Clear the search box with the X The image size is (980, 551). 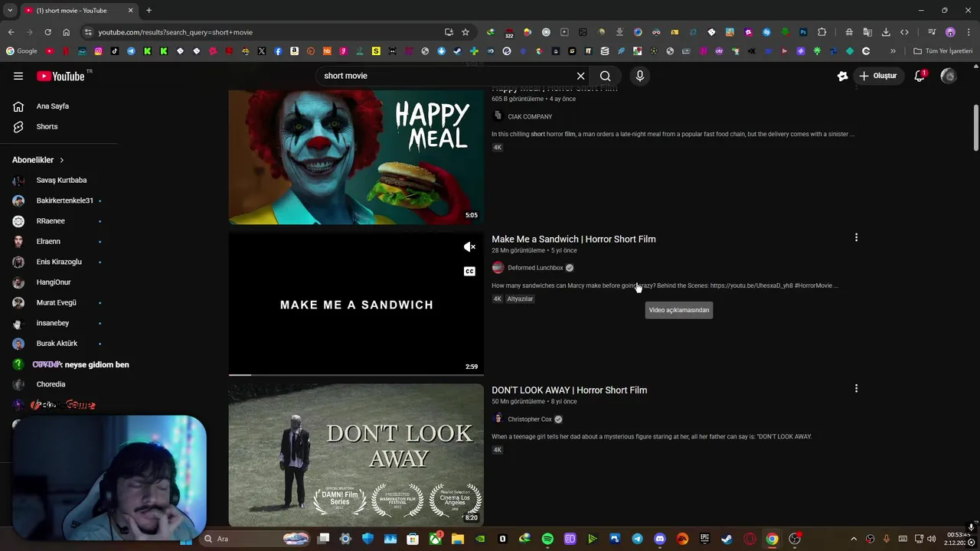point(580,76)
